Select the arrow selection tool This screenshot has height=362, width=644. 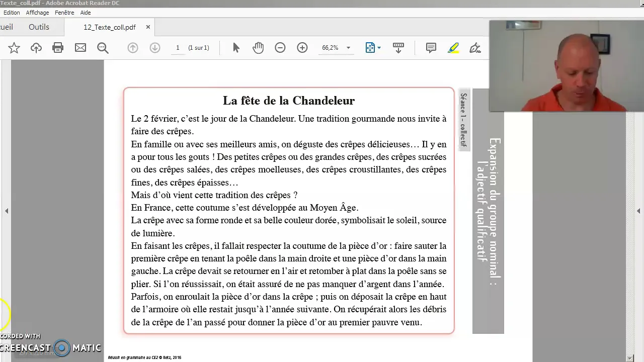click(x=236, y=48)
